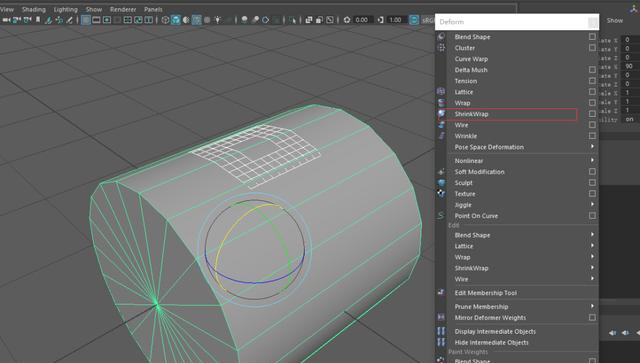The image size is (640, 363).
Task: Expand ShrinkWrap submenu under Edit section
Action: (x=592, y=268)
